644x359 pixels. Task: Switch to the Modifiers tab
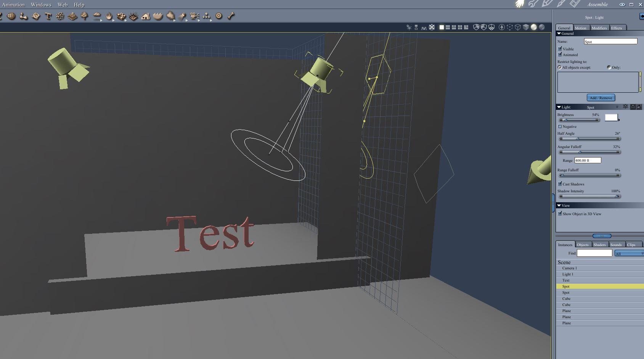[x=599, y=28]
